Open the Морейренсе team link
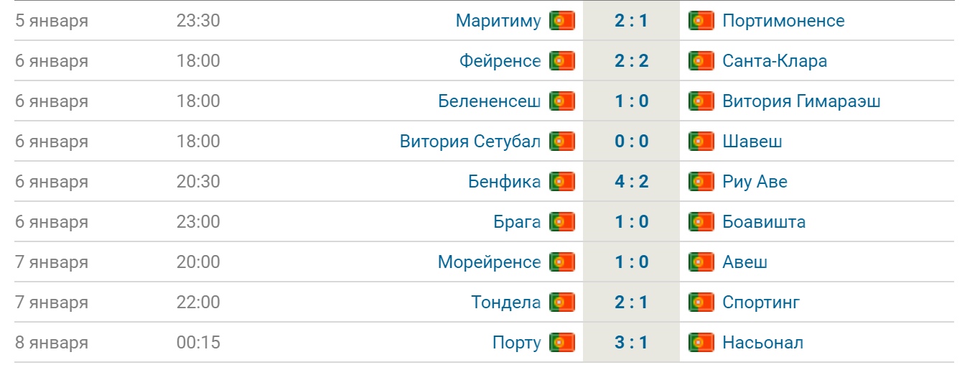The image size is (980, 365). pyautogui.click(x=490, y=262)
